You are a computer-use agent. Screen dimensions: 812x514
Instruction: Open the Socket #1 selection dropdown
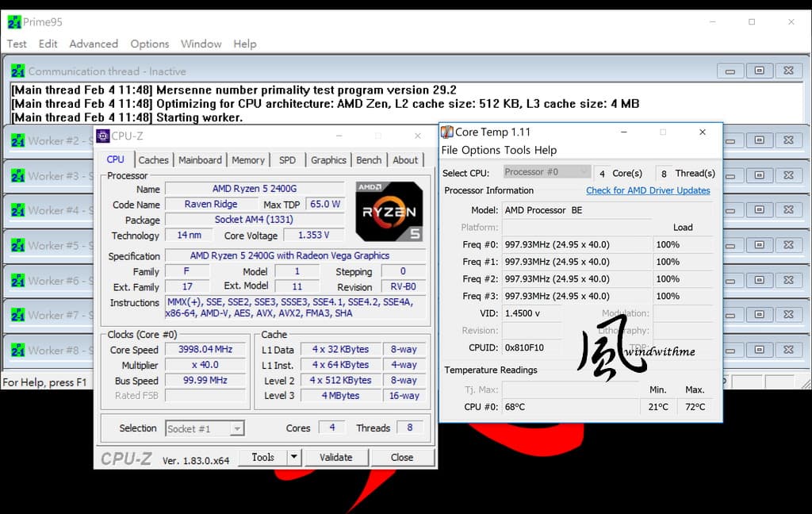tap(205, 428)
